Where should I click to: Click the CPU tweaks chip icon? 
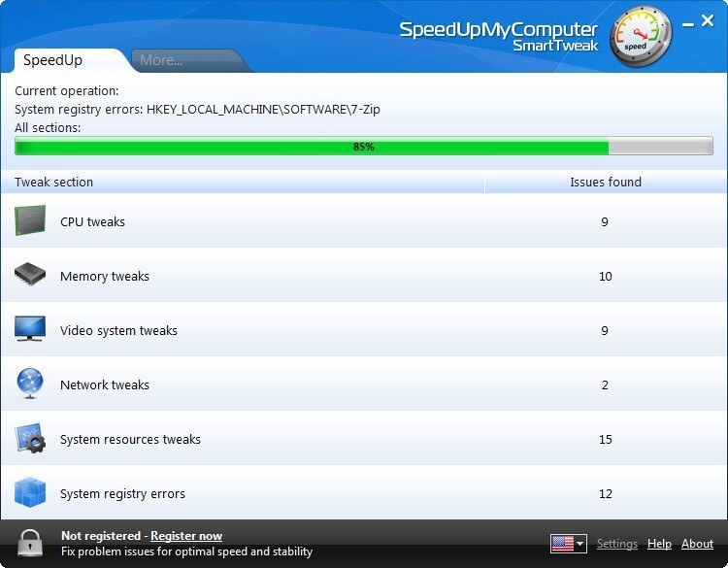pyautogui.click(x=30, y=220)
